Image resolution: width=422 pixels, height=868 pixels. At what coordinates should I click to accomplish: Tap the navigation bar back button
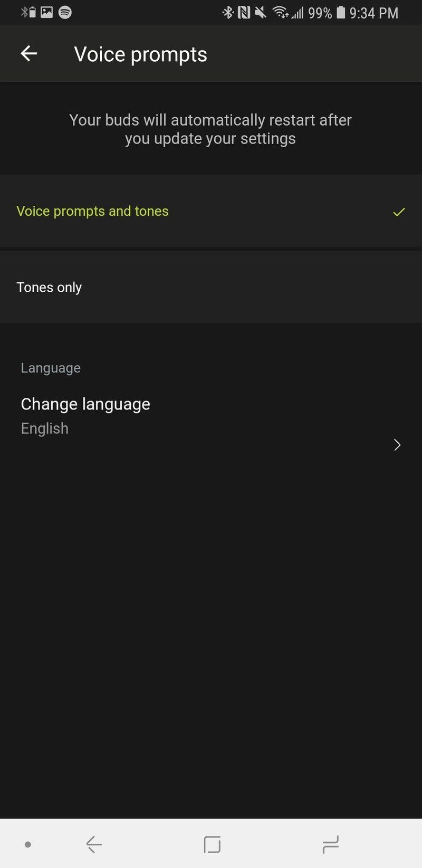(94, 845)
